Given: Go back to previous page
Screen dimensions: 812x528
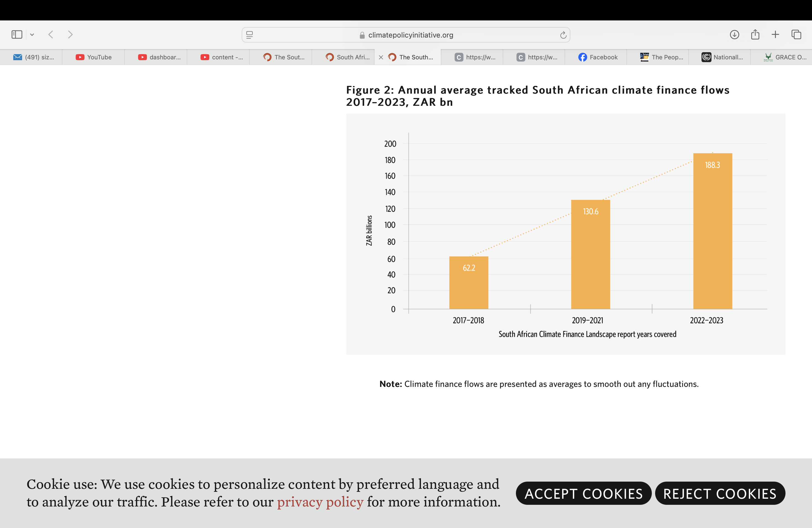Looking at the screenshot, I should [x=51, y=35].
